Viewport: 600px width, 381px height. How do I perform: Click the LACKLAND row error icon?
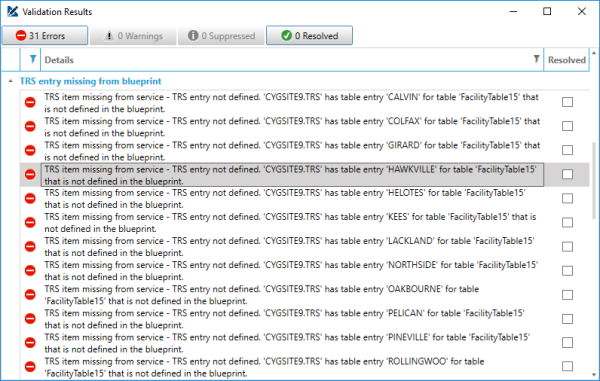30,246
